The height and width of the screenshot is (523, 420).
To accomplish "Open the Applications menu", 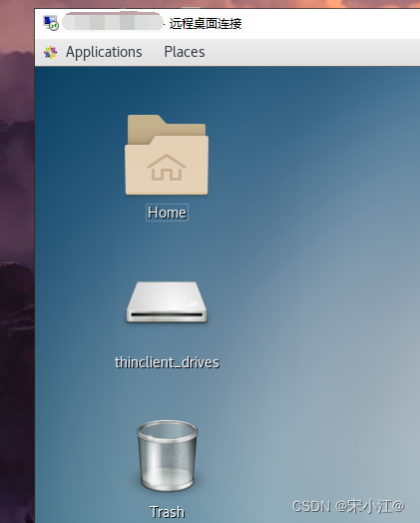I will point(104,52).
